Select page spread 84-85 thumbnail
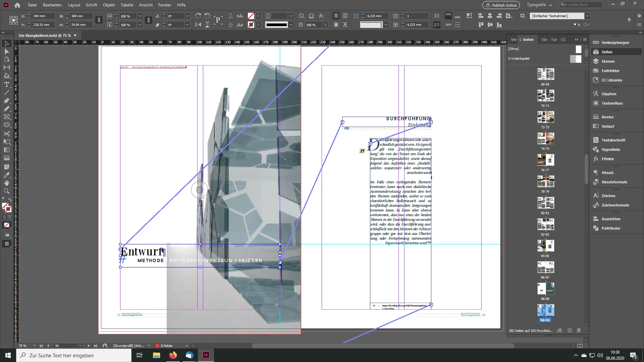The image size is (644, 362). coord(545,246)
